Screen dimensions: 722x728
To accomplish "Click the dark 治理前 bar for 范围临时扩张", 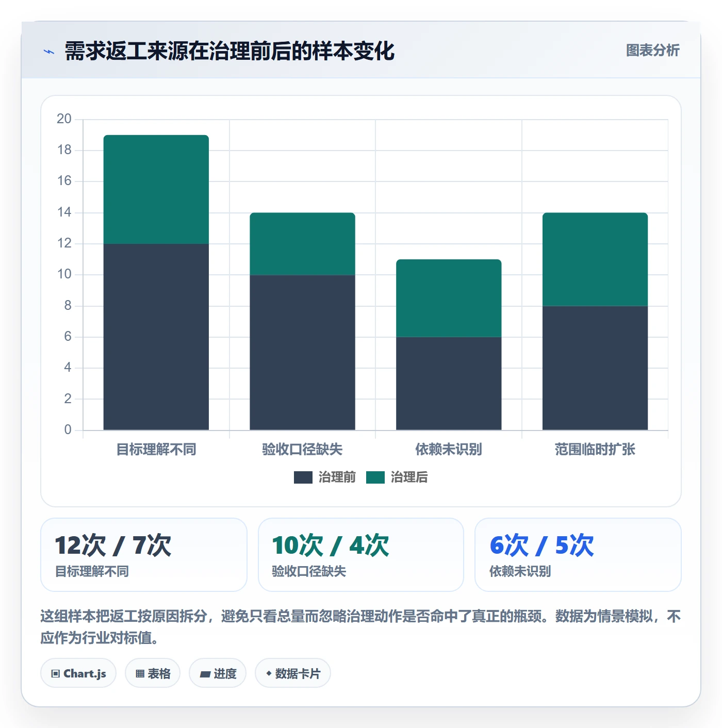I will pos(595,368).
